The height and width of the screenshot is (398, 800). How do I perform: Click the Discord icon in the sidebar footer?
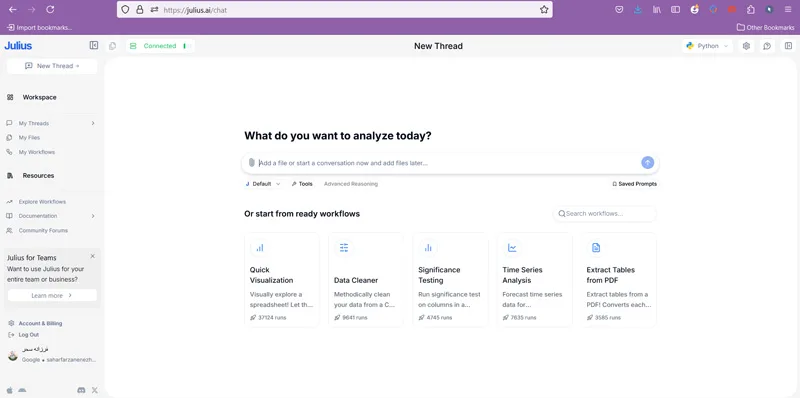(81, 390)
